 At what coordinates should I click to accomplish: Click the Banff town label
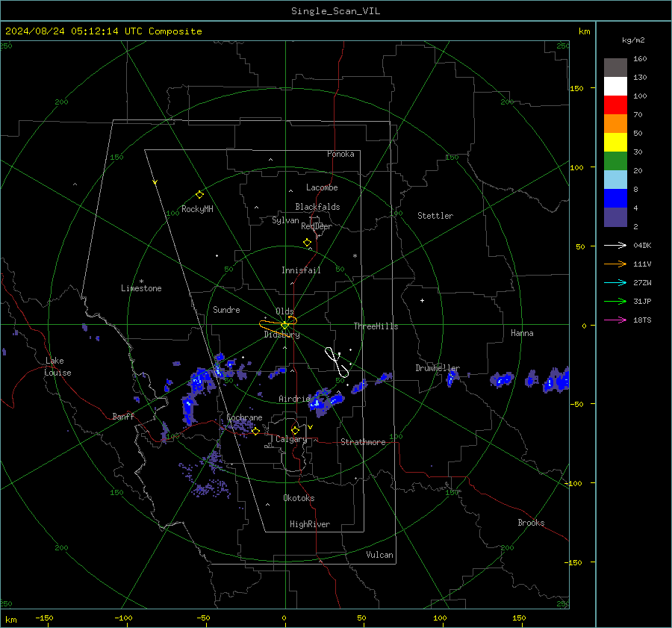pyautogui.click(x=123, y=417)
